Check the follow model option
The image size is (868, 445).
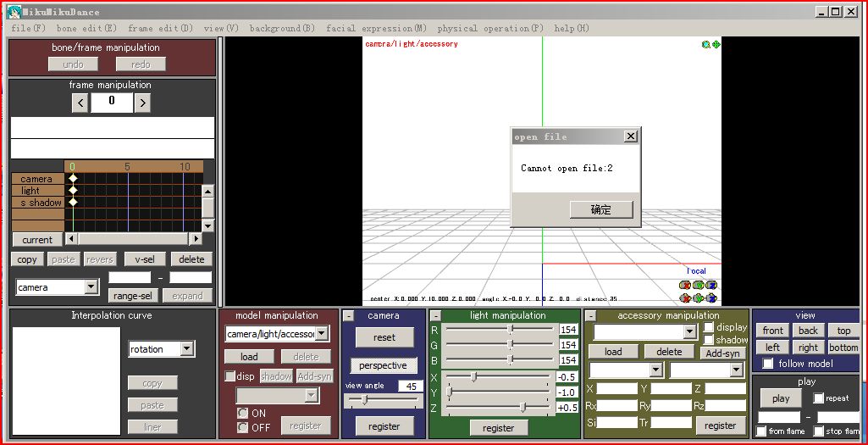tap(768, 364)
